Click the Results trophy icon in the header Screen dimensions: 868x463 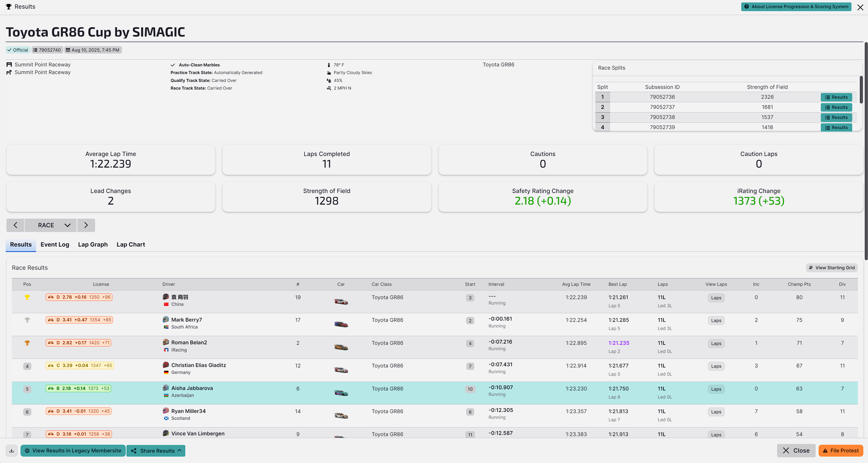click(x=9, y=6)
